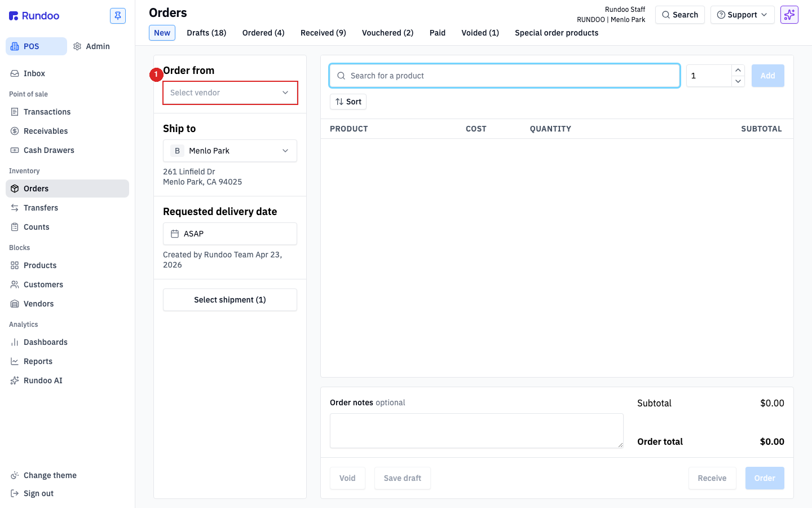
Task: Open Vendors in the sidebar
Action: point(67,304)
